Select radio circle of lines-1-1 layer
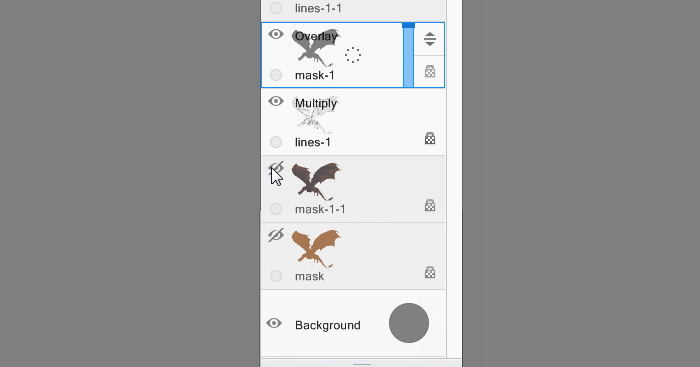This screenshot has width=700, height=367. coord(276,8)
